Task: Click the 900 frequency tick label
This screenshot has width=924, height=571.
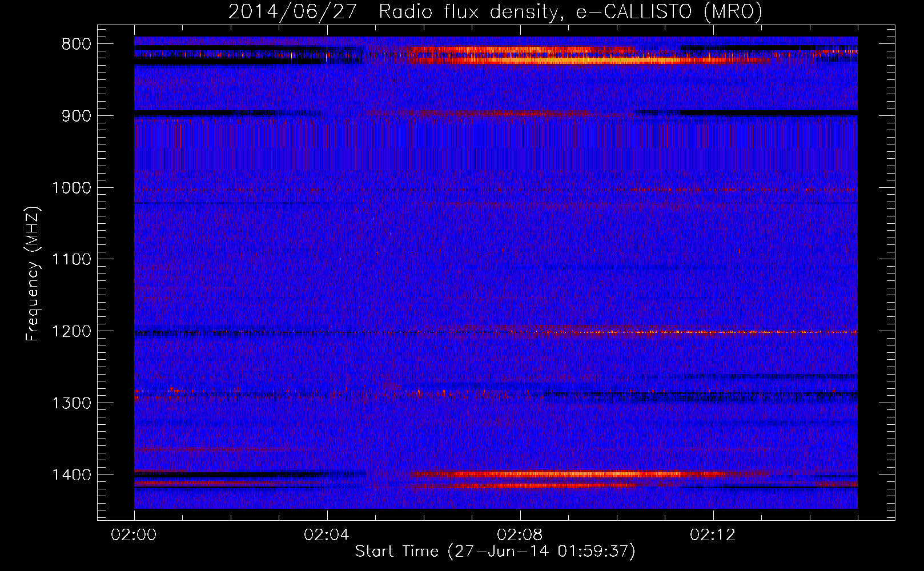Action: click(x=76, y=116)
